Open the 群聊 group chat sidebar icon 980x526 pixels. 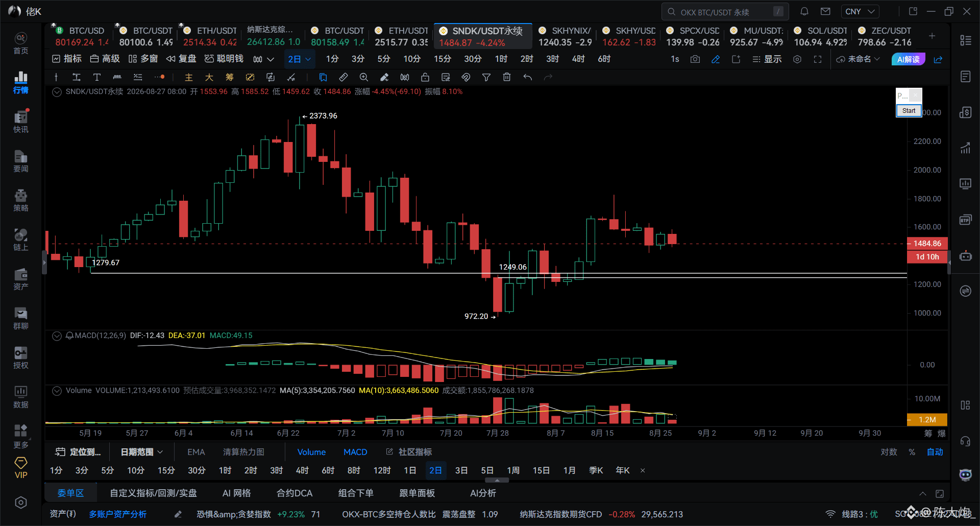click(20, 318)
